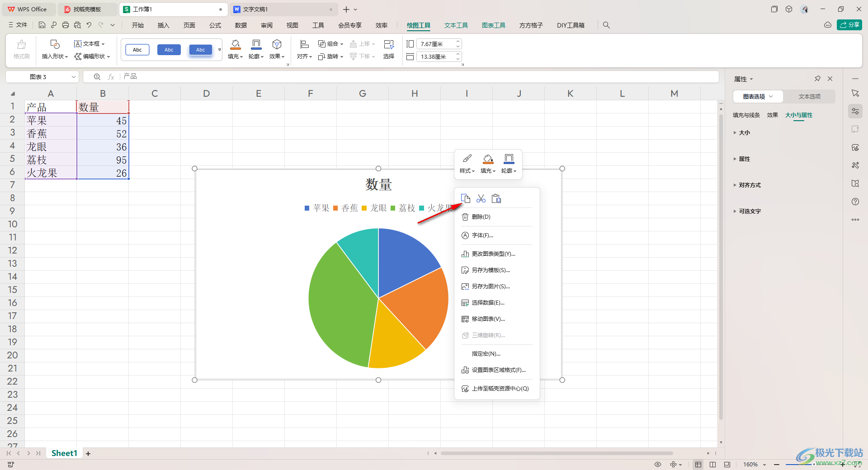
Task: Open the Chart Tools ribbon tab
Action: click(x=494, y=25)
